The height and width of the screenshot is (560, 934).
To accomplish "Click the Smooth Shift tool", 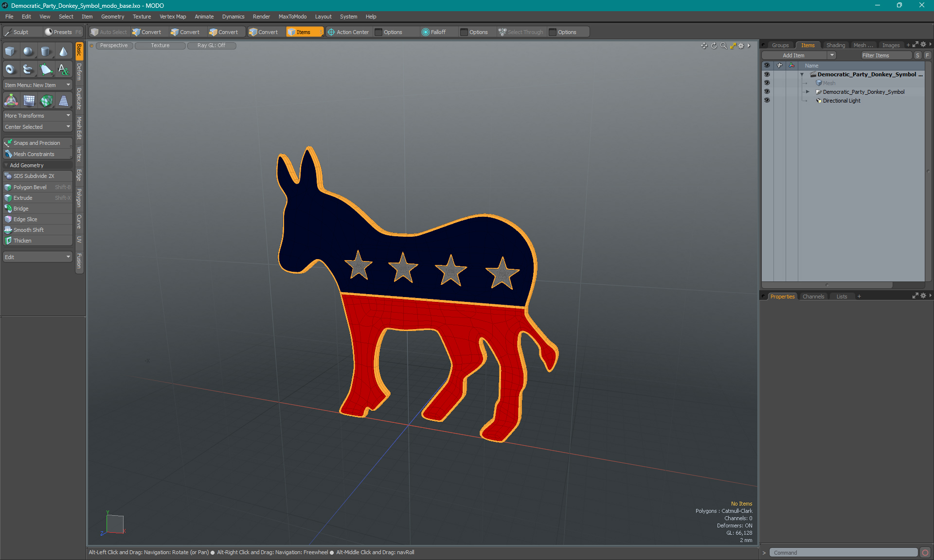I will pyautogui.click(x=38, y=230).
